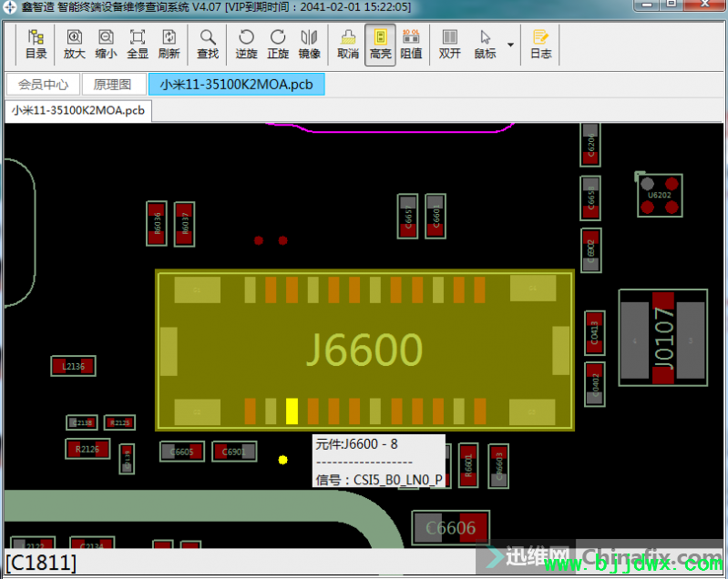Select capacitor C6606

click(450, 528)
